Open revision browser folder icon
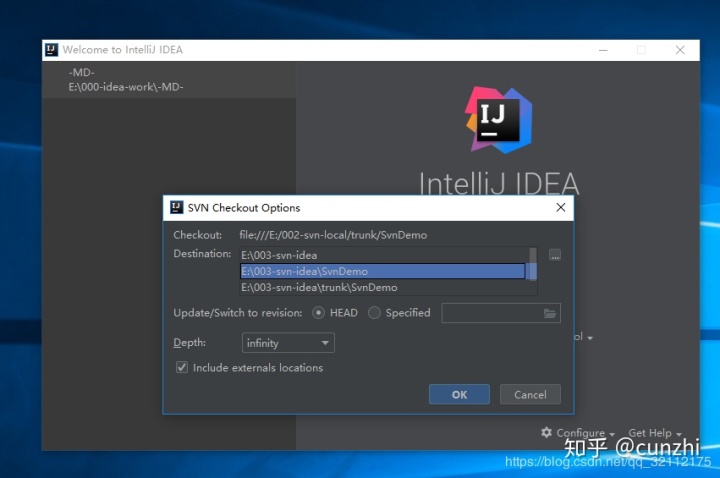Viewport: 720px width, 478px height. (x=550, y=313)
